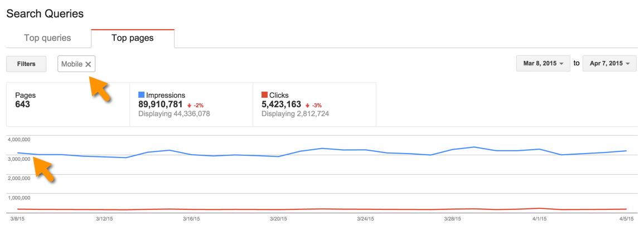Click the 3/20/15 date on chart axis

(278, 219)
